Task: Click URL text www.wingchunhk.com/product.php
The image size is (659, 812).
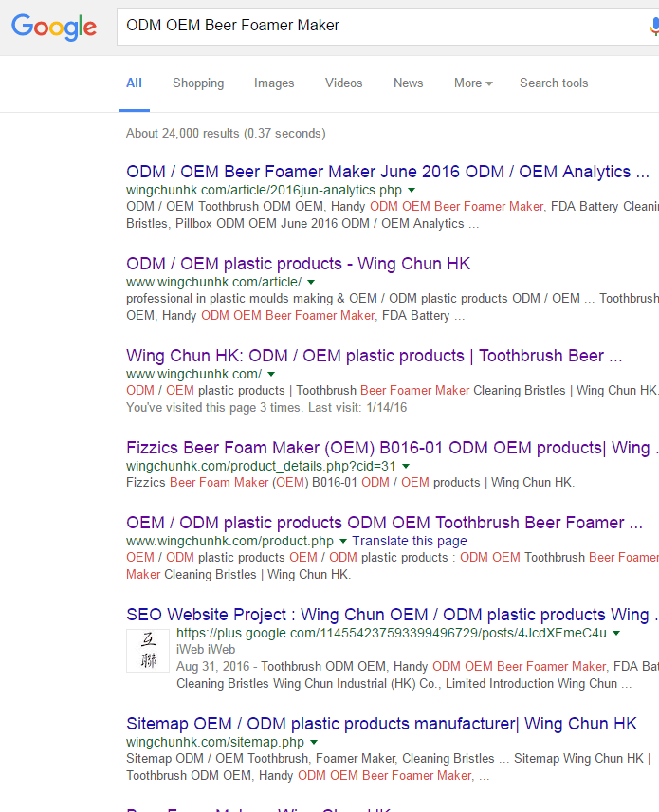Action: (x=229, y=541)
